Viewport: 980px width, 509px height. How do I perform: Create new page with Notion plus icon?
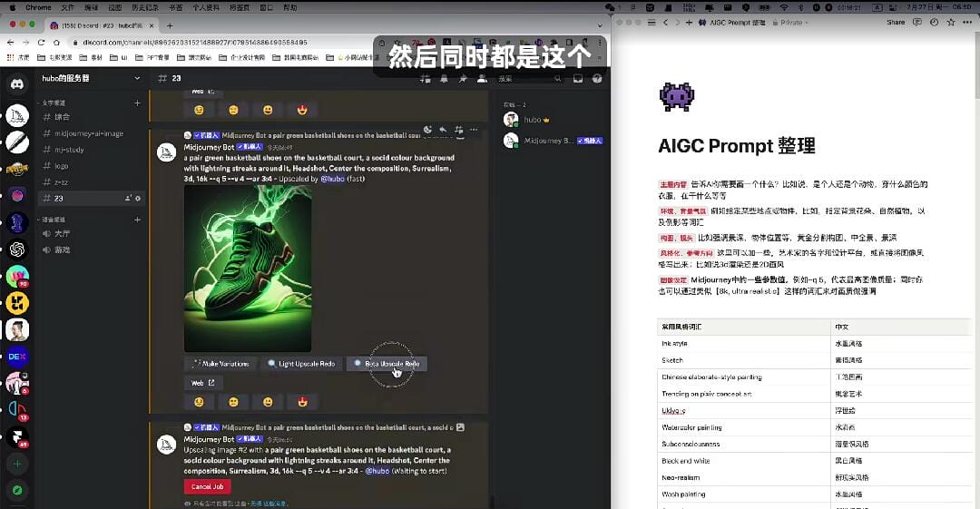[x=689, y=23]
